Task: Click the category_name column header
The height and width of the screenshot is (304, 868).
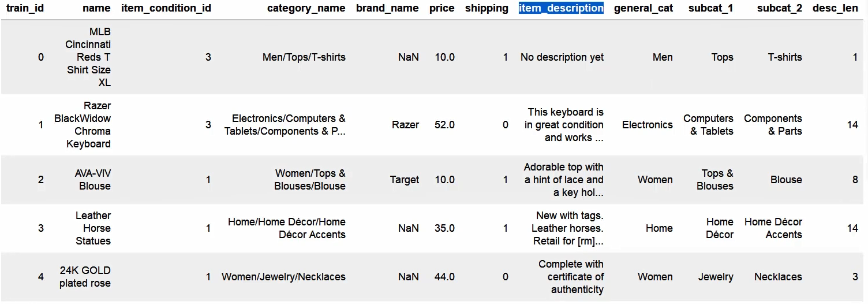Action: [306, 8]
